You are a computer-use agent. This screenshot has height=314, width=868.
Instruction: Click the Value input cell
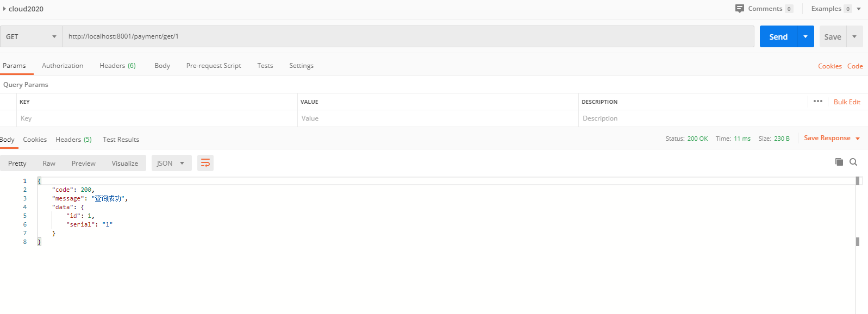[x=438, y=118]
